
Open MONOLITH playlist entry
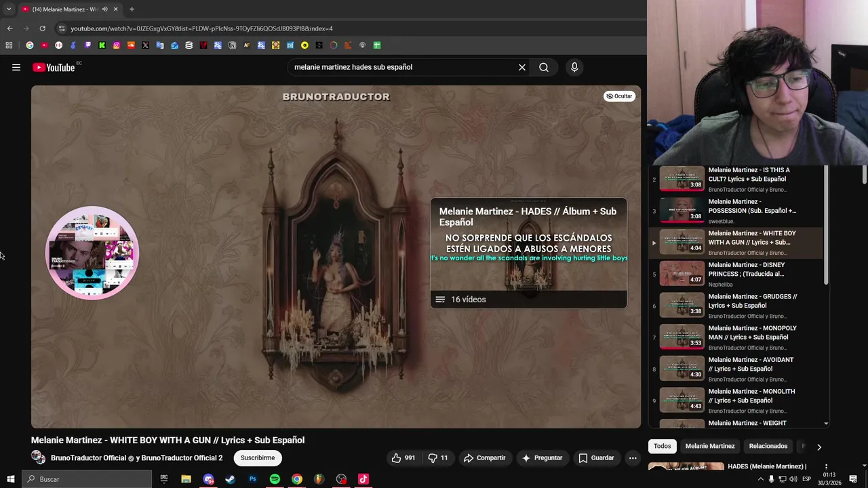[736, 401]
